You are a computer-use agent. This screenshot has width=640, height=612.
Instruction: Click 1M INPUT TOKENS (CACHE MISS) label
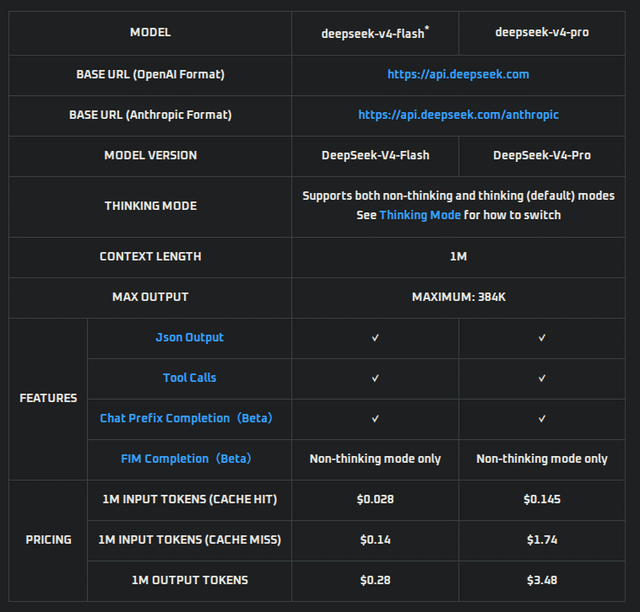pos(189,540)
